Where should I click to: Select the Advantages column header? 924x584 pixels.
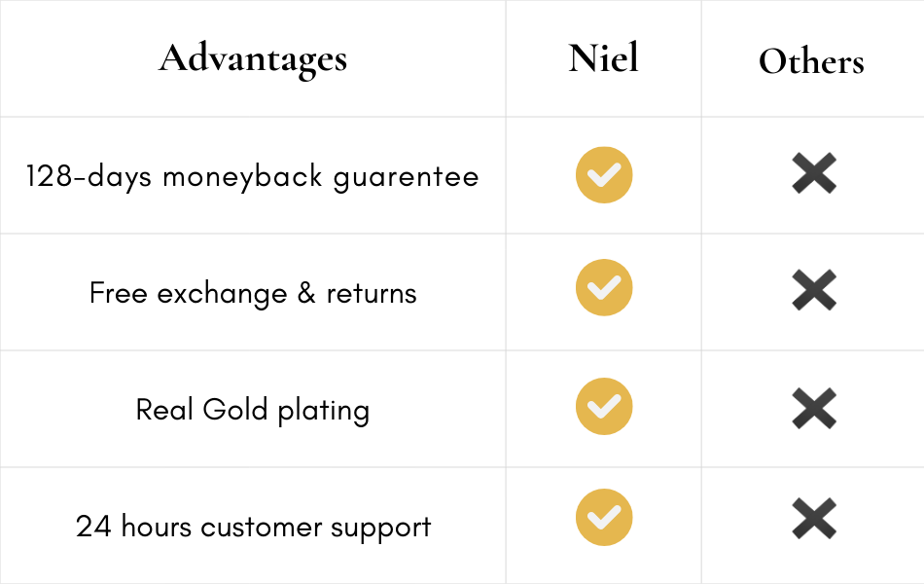(x=253, y=59)
